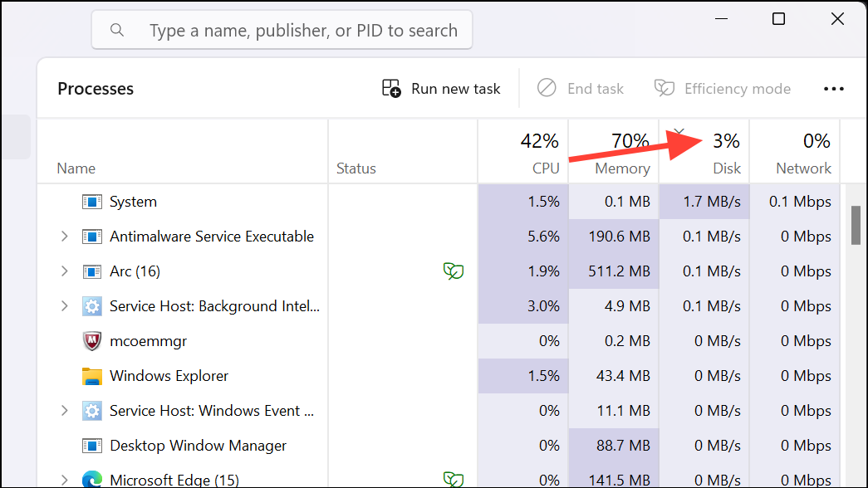Screen dimensions: 868x488
Task: Click the Desktop Window Manager process icon
Action: [x=92, y=445]
